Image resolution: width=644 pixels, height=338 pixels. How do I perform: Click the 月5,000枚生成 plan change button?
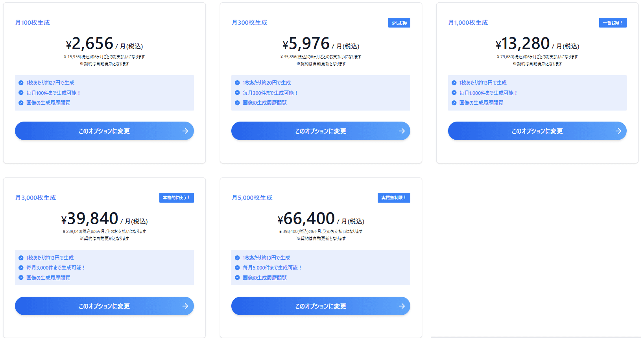pos(321,306)
